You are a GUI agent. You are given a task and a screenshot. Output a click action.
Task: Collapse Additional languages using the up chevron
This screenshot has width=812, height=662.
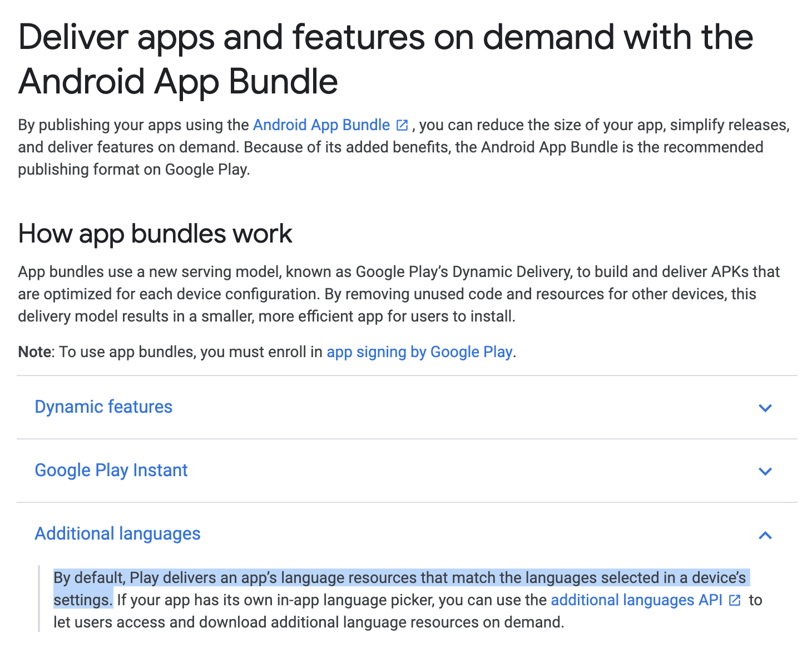pyautogui.click(x=765, y=535)
